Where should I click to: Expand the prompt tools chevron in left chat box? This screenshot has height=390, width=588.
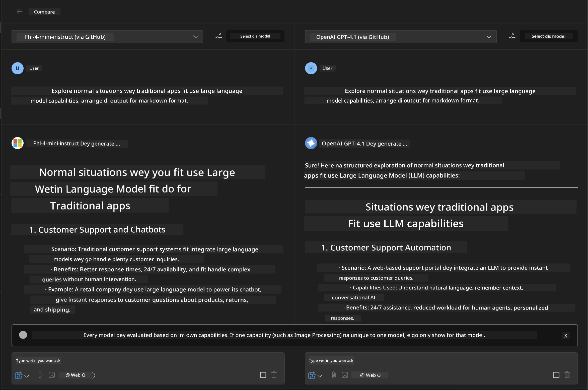click(x=27, y=376)
